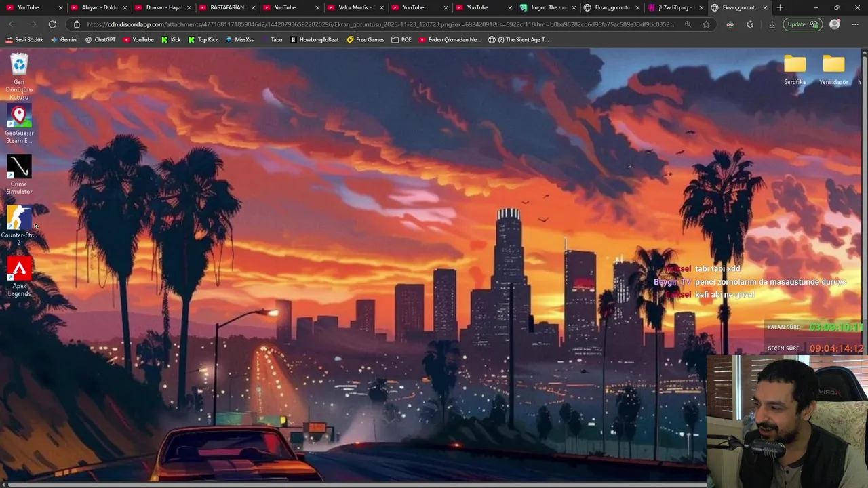Open a new tab with the plus icon
The width and height of the screenshot is (868, 488).
780,7
